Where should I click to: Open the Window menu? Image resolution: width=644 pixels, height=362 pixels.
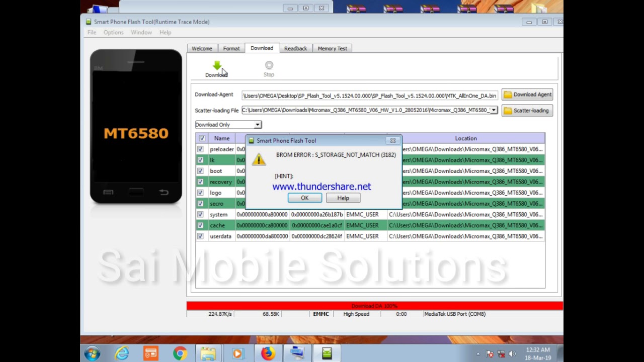point(141,32)
